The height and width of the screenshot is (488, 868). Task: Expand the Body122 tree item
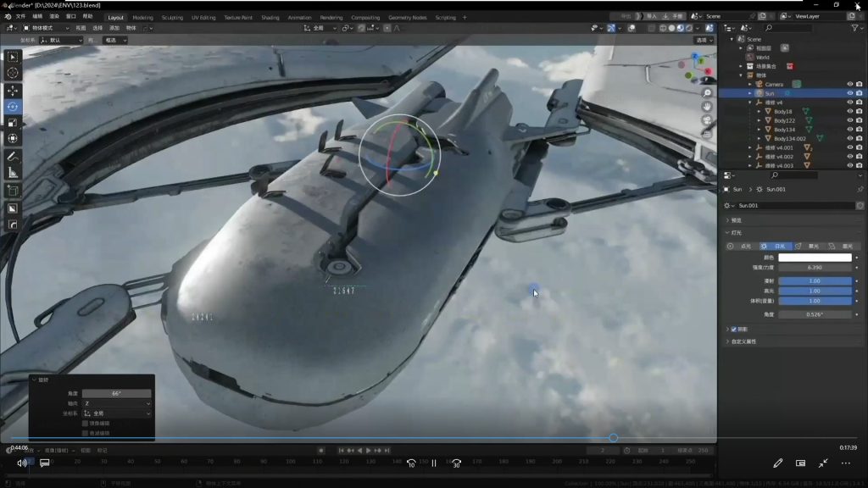[x=759, y=120]
